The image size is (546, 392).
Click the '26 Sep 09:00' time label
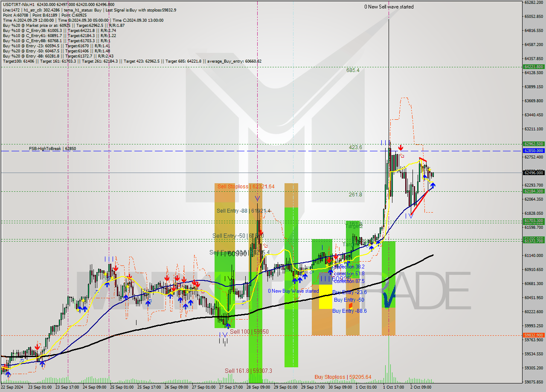coord(177,387)
